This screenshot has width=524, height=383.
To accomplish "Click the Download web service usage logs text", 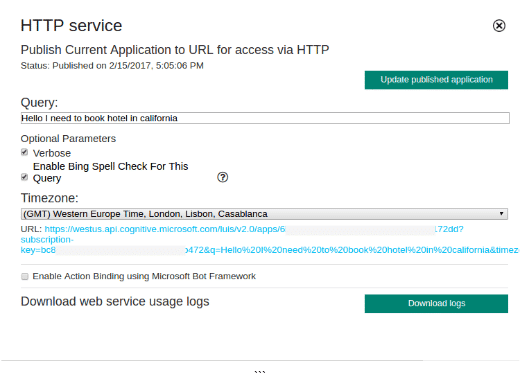I will (115, 301).
